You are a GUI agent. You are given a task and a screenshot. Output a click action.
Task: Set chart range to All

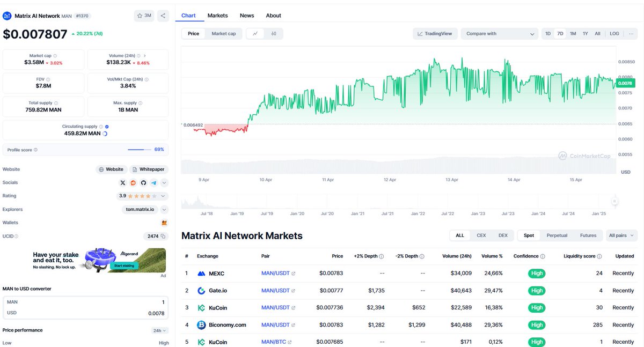coord(597,33)
